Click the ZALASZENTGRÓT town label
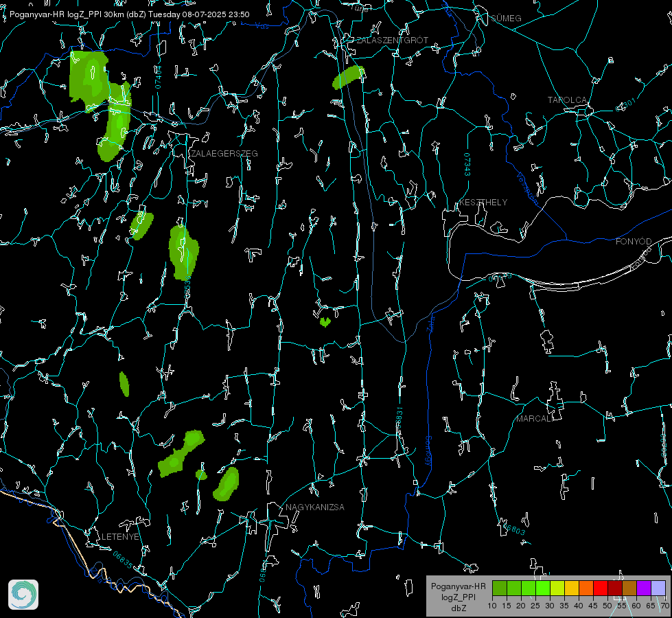 (392, 40)
